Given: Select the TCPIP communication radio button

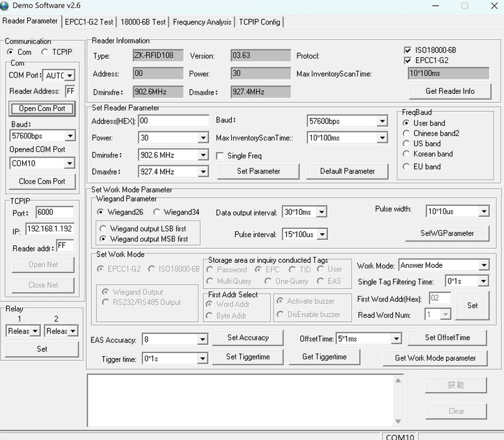Looking at the screenshot, I should coord(45,52).
